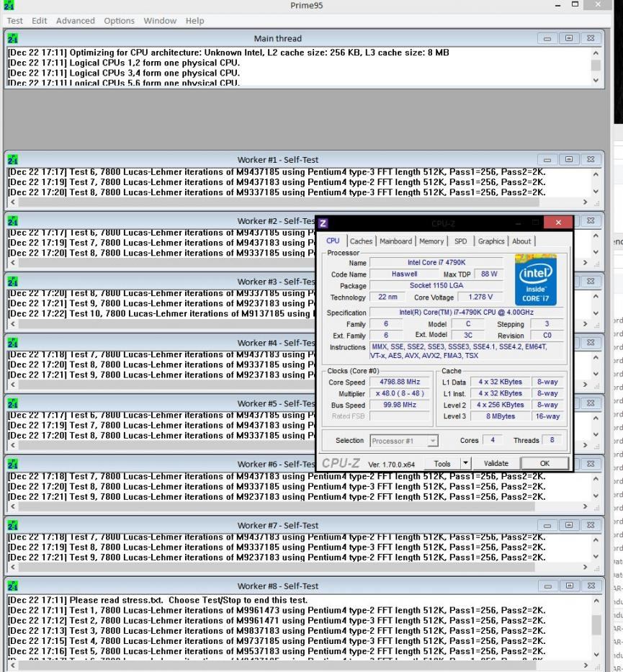Open the Test menu in Prime95

pos(14,21)
